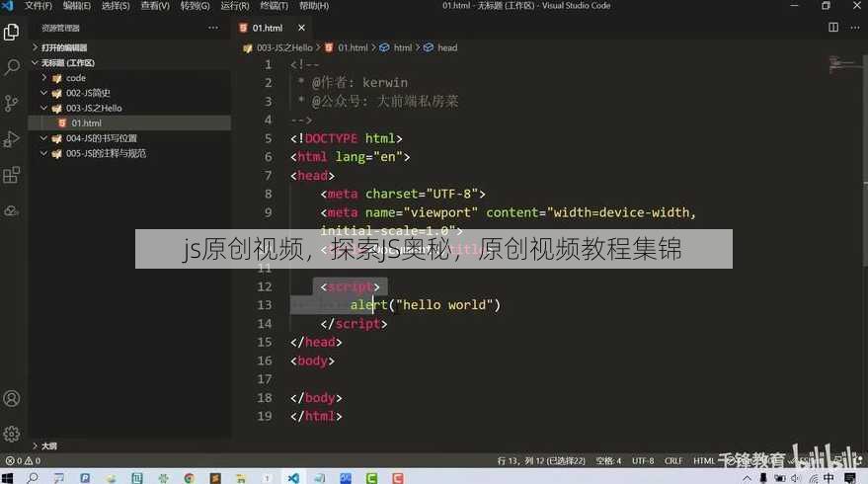Open the Accounts menu icon
The image size is (868, 484).
point(12,399)
